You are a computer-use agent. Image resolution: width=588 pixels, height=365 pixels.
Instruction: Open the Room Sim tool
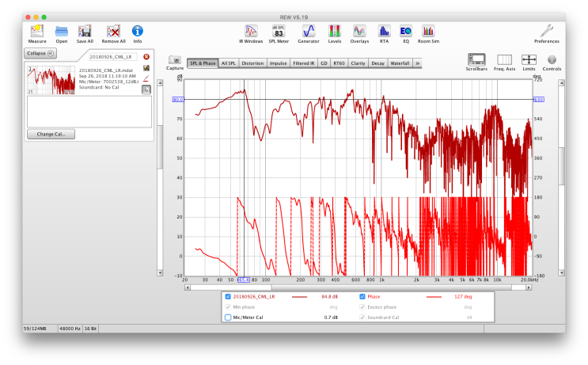428,32
